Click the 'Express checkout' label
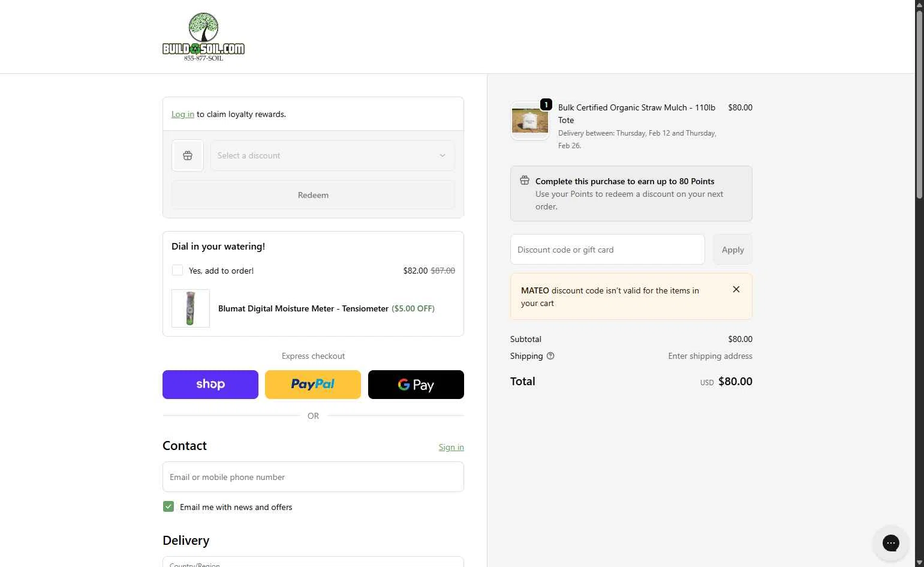The image size is (924, 567). coord(313,356)
